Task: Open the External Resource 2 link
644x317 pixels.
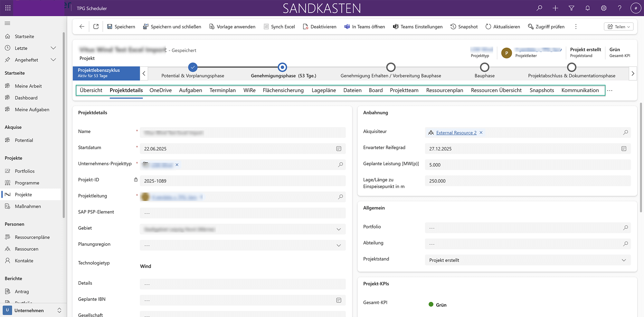Action: click(456, 133)
